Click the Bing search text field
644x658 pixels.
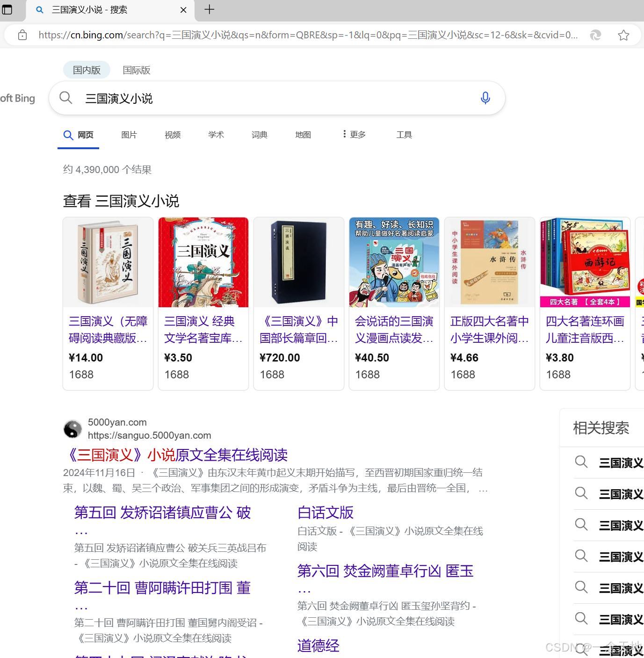tap(276, 98)
